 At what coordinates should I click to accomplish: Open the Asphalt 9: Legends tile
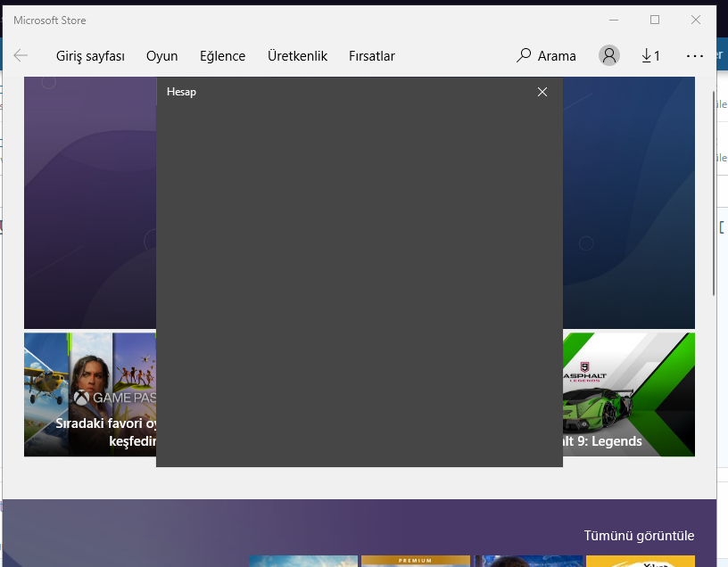tap(629, 394)
